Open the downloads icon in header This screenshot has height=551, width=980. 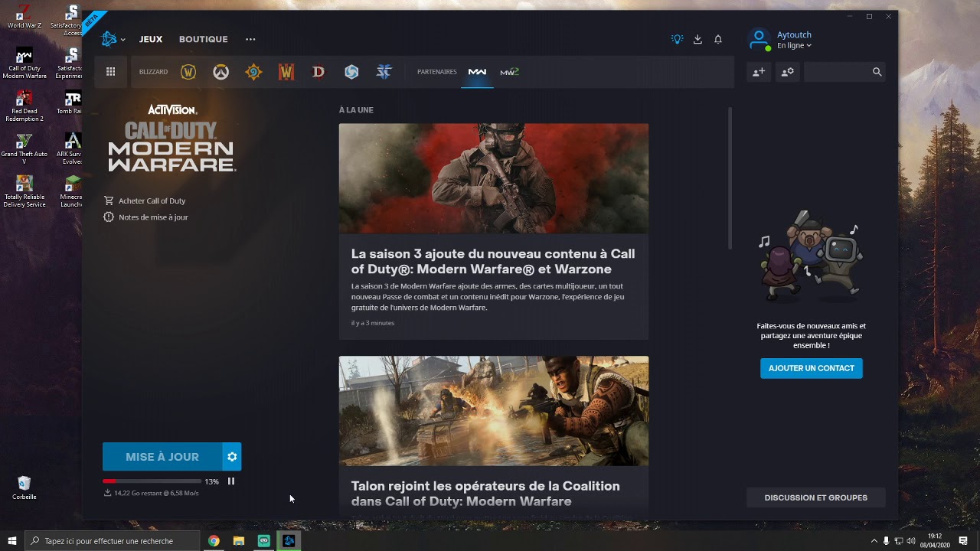click(697, 39)
